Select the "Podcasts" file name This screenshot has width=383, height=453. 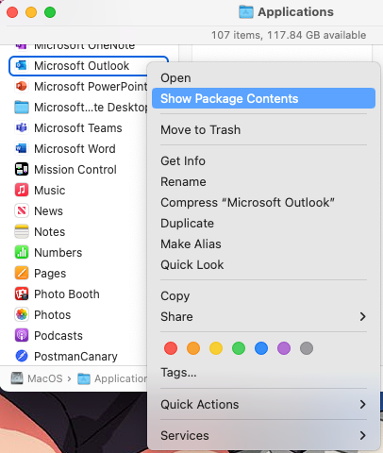[x=59, y=336]
